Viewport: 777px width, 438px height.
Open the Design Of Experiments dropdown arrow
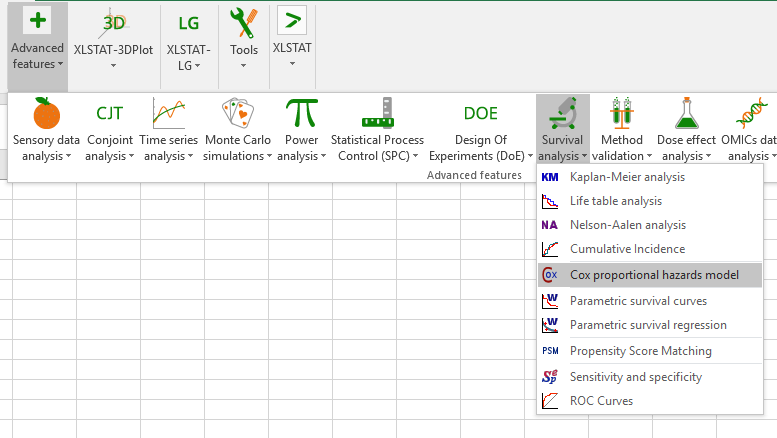click(x=530, y=156)
